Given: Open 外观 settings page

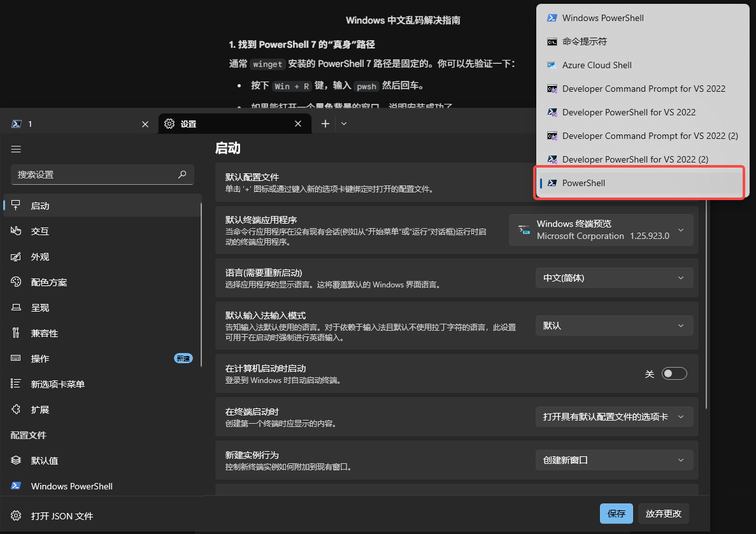Looking at the screenshot, I should pyautogui.click(x=40, y=256).
